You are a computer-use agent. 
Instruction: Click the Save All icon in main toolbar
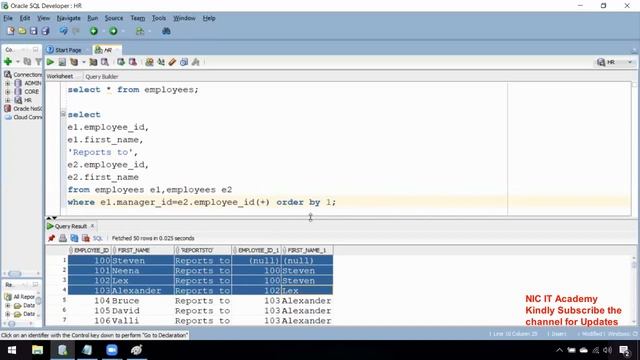coord(45,31)
